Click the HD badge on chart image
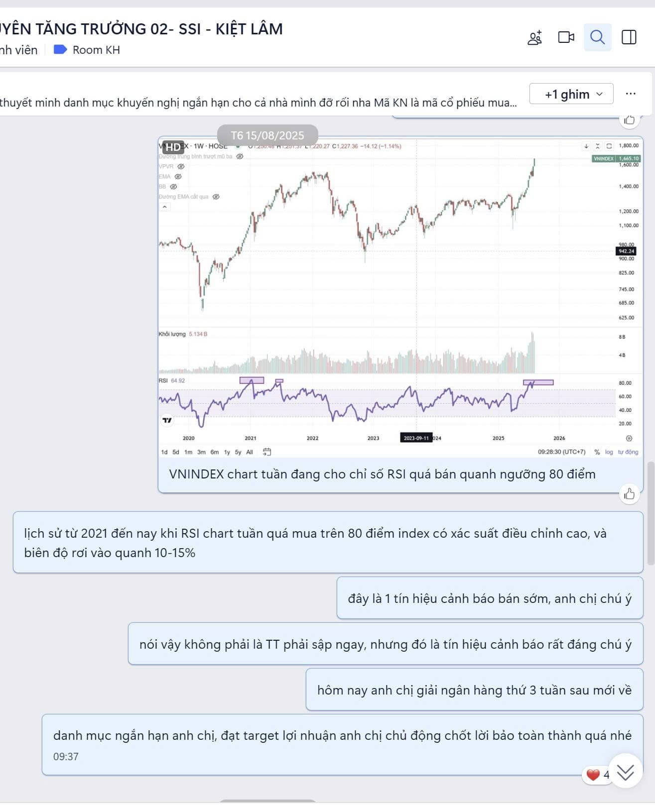This screenshot has width=655, height=812. [x=173, y=147]
